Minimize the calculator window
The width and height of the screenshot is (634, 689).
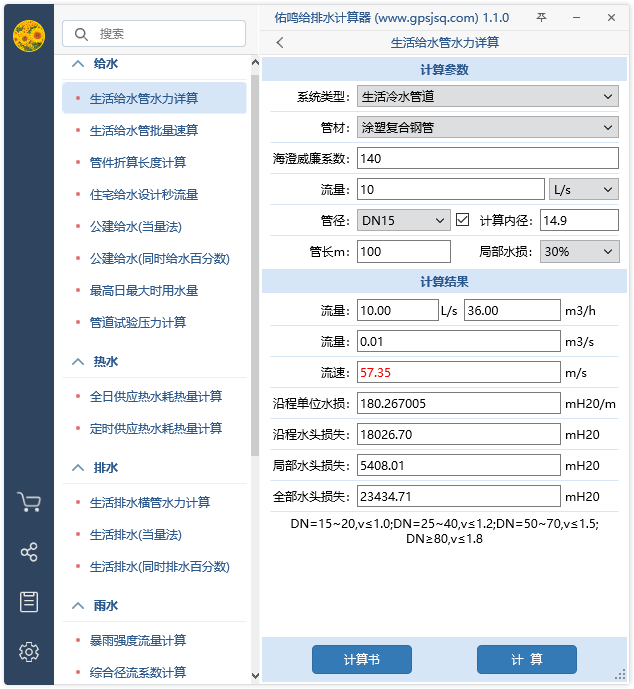(x=576, y=18)
